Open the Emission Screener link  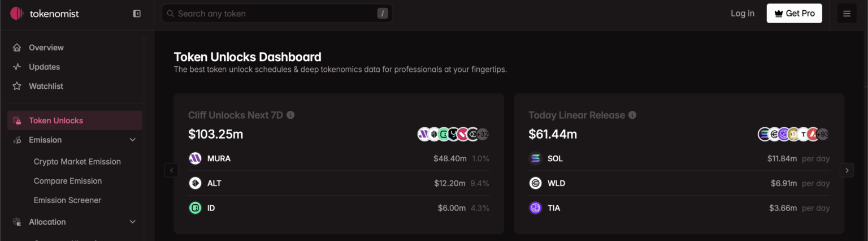click(67, 200)
